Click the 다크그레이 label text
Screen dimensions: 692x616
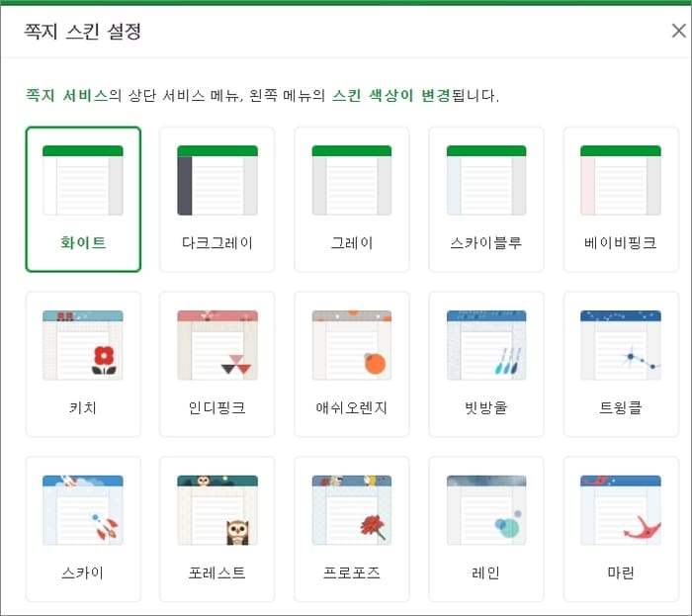[x=217, y=242]
